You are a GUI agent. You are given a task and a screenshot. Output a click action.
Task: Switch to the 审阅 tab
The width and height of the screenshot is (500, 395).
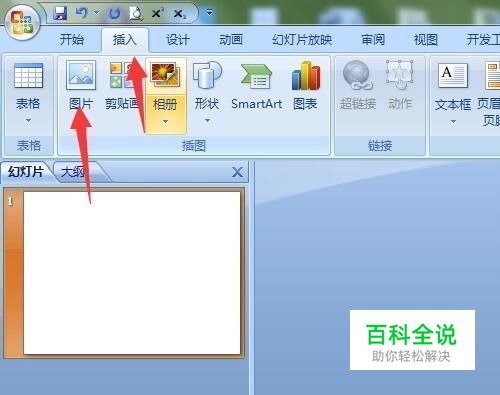373,40
